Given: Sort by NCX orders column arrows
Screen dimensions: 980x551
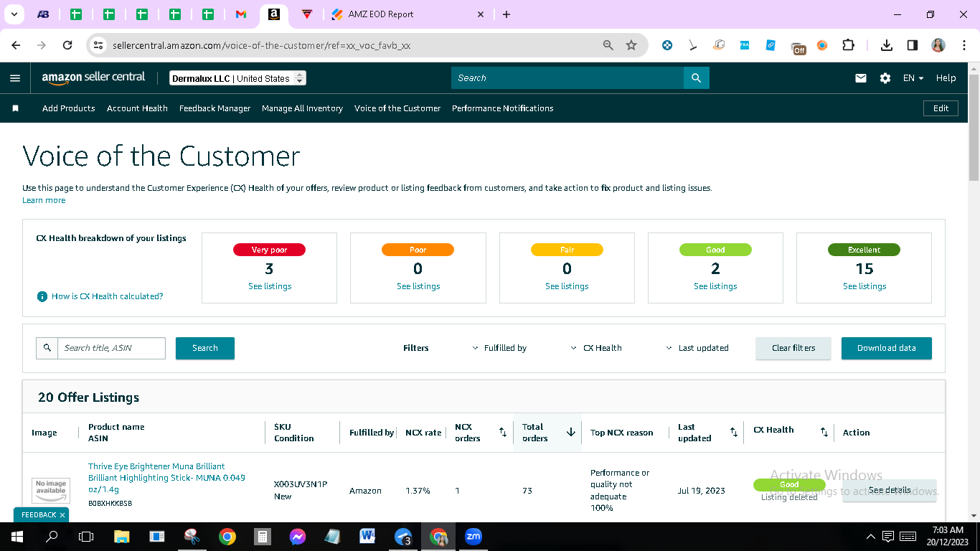Looking at the screenshot, I should [503, 432].
